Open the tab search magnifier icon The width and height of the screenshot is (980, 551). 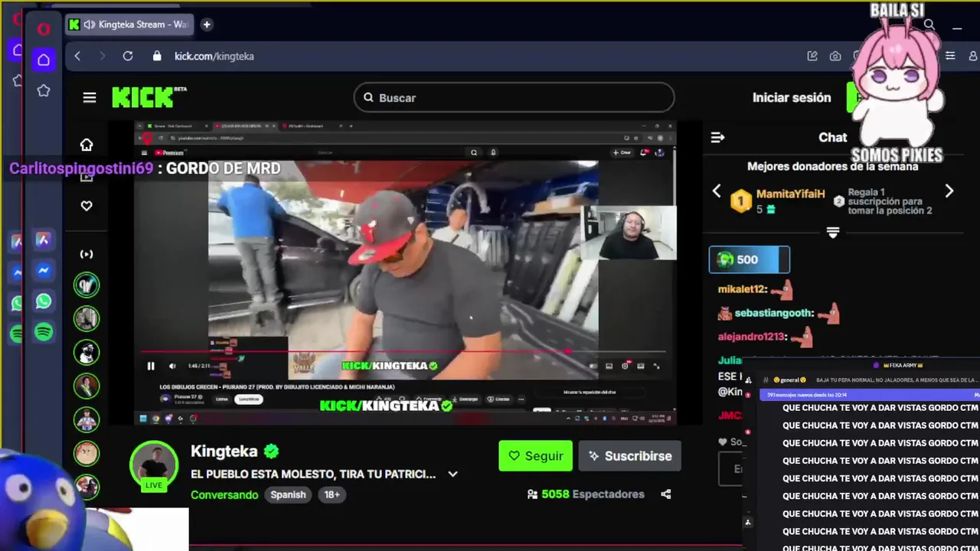point(929,24)
